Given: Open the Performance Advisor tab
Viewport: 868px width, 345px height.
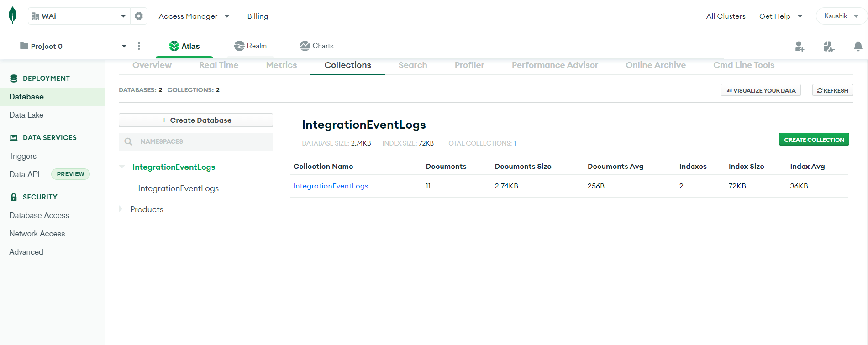Looking at the screenshot, I should [555, 65].
